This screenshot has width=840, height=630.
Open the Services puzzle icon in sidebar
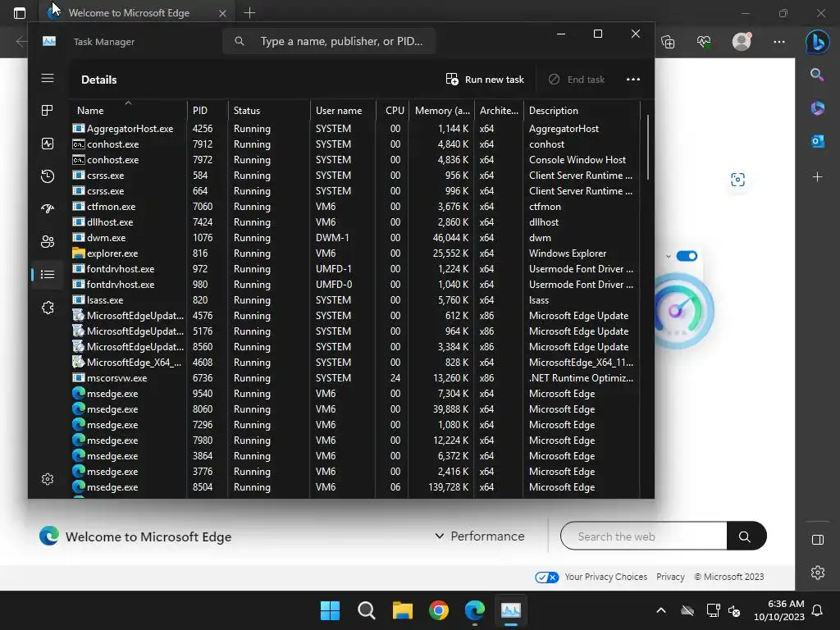tap(47, 308)
